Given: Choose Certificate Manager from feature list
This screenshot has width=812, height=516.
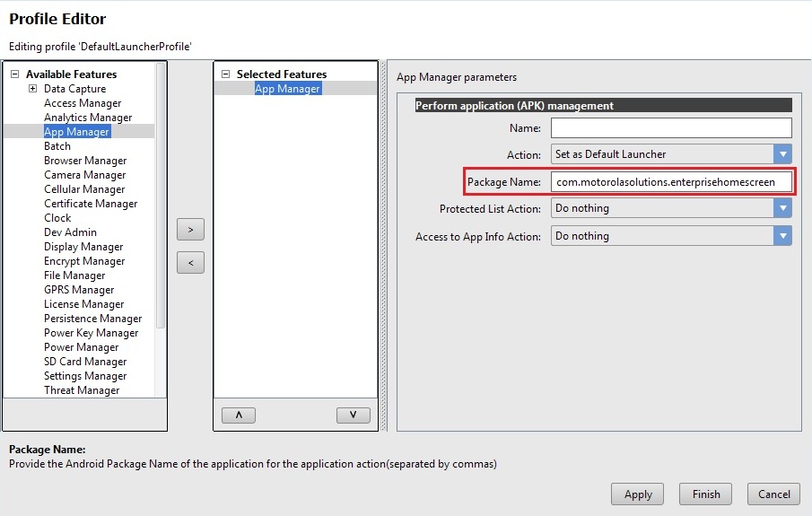Looking at the screenshot, I should tap(91, 204).
